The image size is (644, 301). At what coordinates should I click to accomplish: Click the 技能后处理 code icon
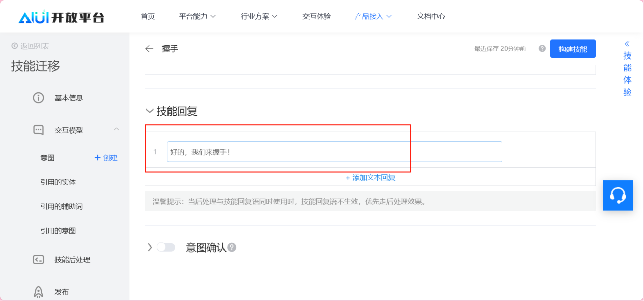38,260
